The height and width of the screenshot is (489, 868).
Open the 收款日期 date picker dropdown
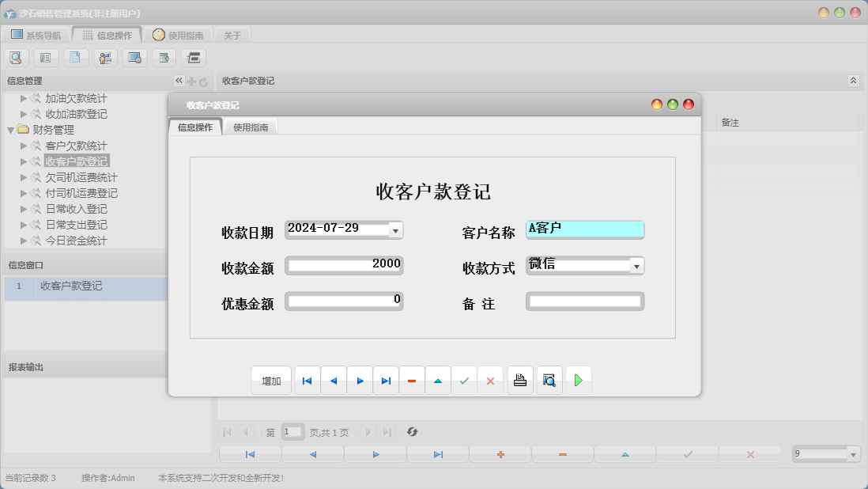click(x=397, y=229)
